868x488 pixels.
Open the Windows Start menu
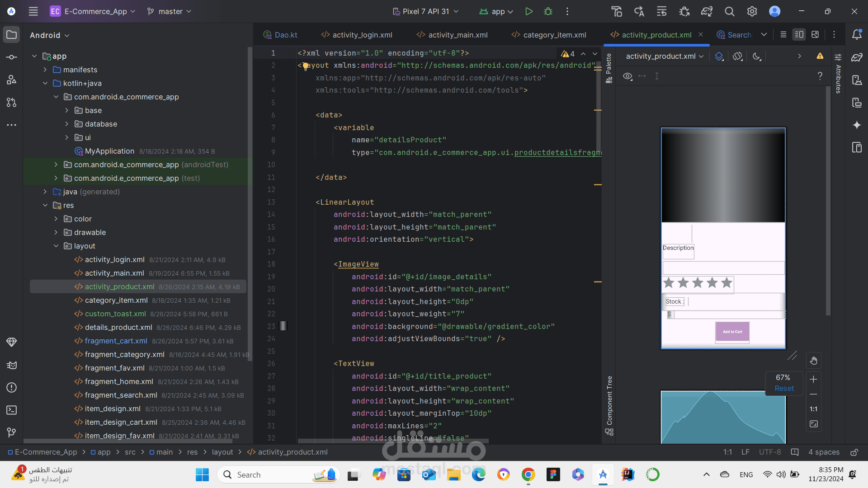coord(202,474)
